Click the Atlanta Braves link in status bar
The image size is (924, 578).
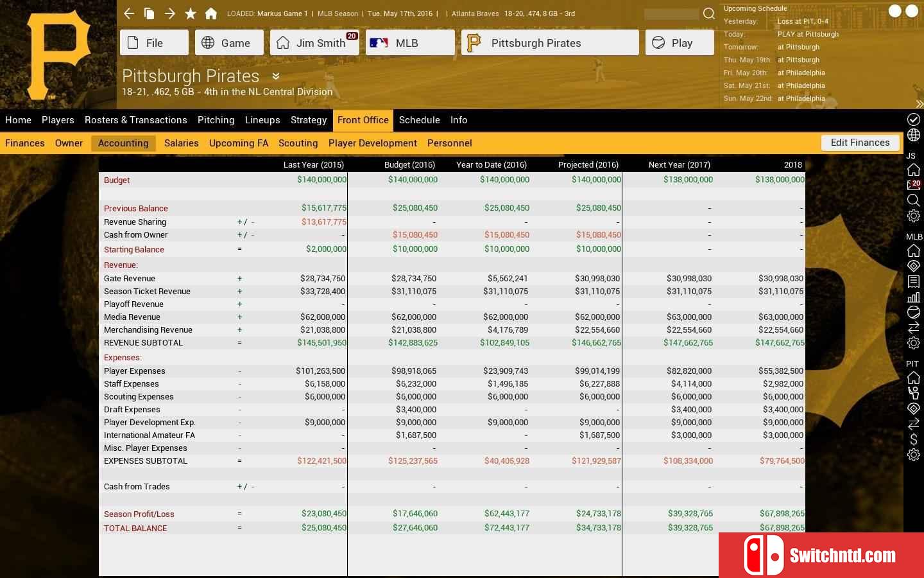(x=475, y=13)
